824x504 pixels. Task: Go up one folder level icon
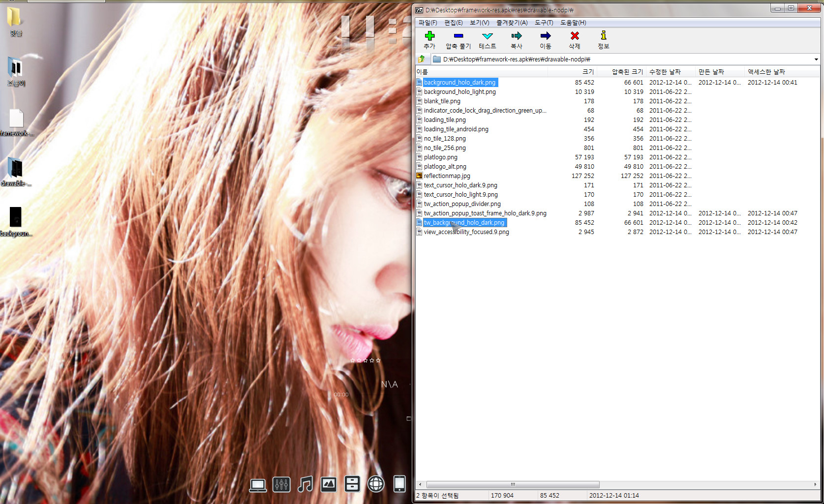coord(422,59)
